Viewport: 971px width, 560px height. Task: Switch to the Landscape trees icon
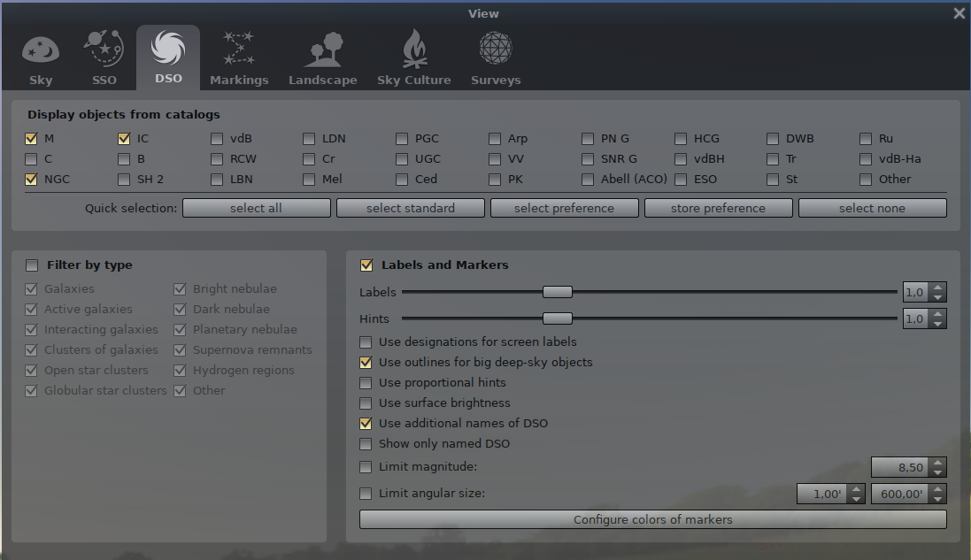coord(322,50)
